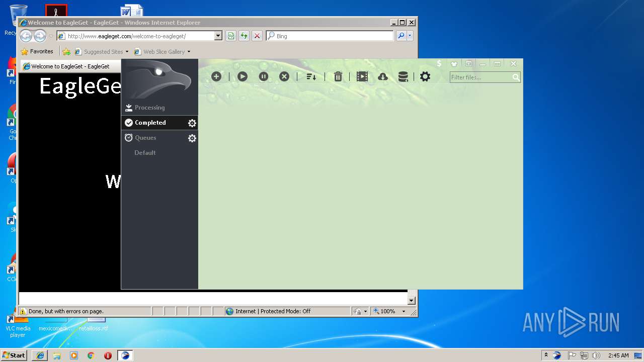Click EagleGet taskbar button
644x362 pixels.
point(125,355)
